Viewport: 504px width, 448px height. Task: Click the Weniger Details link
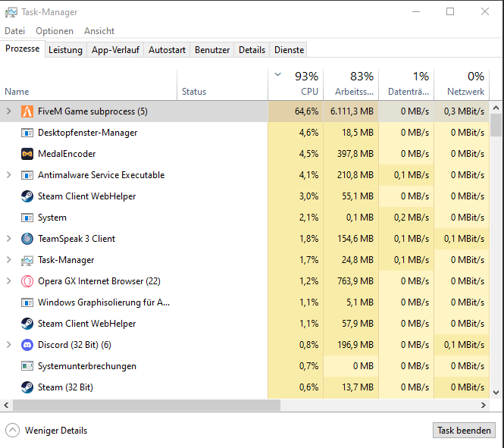[x=56, y=431]
